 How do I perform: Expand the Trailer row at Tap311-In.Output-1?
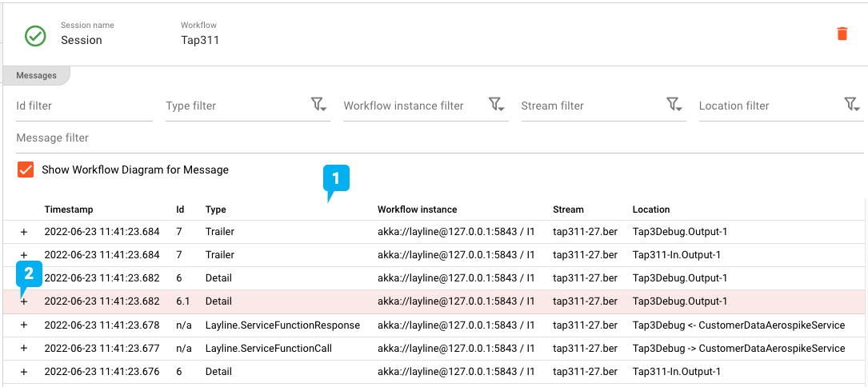click(x=23, y=255)
